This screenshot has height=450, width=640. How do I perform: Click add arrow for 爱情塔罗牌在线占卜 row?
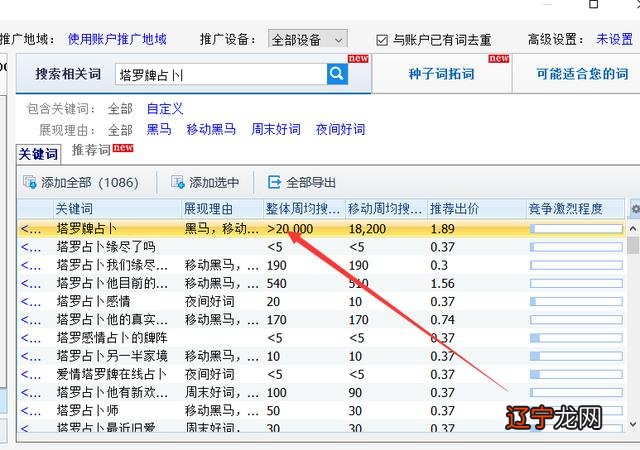(31, 374)
